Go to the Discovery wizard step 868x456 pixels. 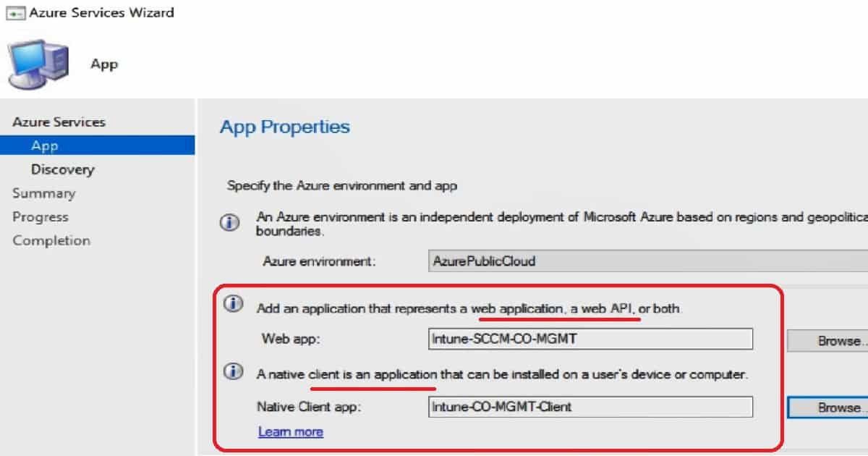point(63,169)
